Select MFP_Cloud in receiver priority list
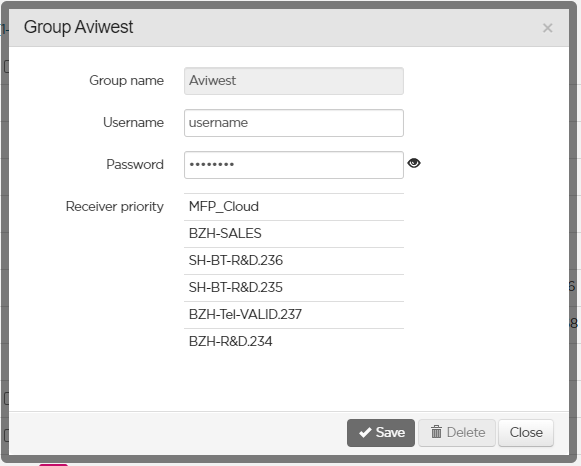This screenshot has height=466, width=581. click(x=294, y=207)
